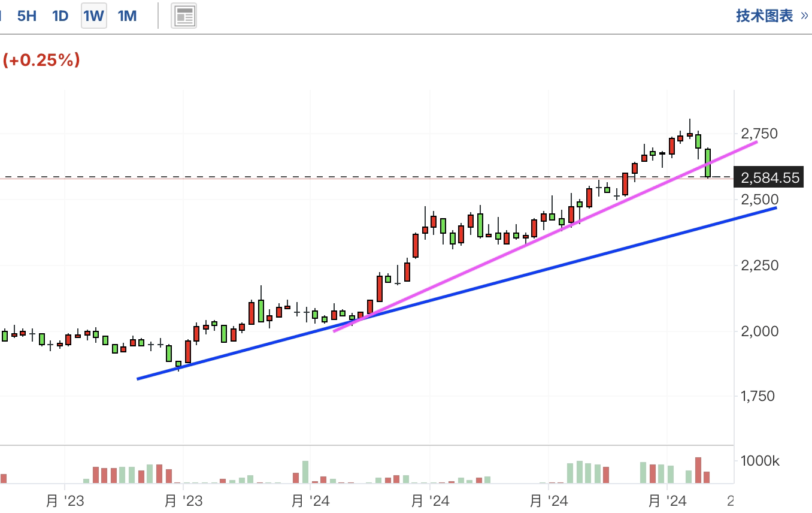Click the 2,500 price axis label
This screenshot has height=513, width=812.
coord(759,200)
